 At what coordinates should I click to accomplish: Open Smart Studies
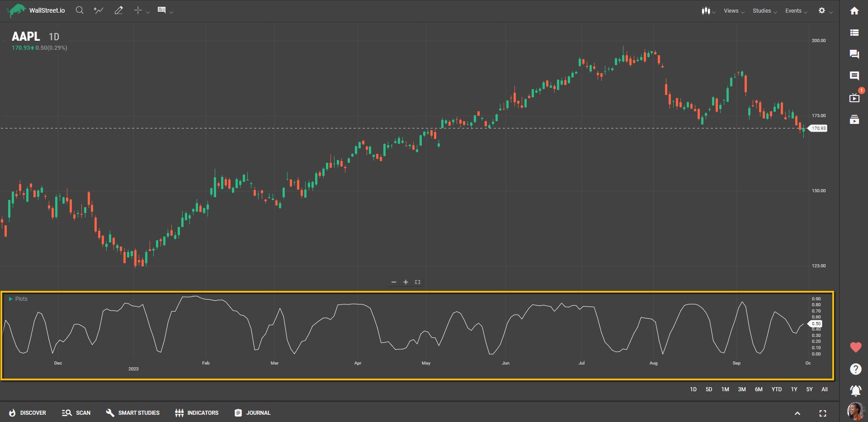[132, 413]
